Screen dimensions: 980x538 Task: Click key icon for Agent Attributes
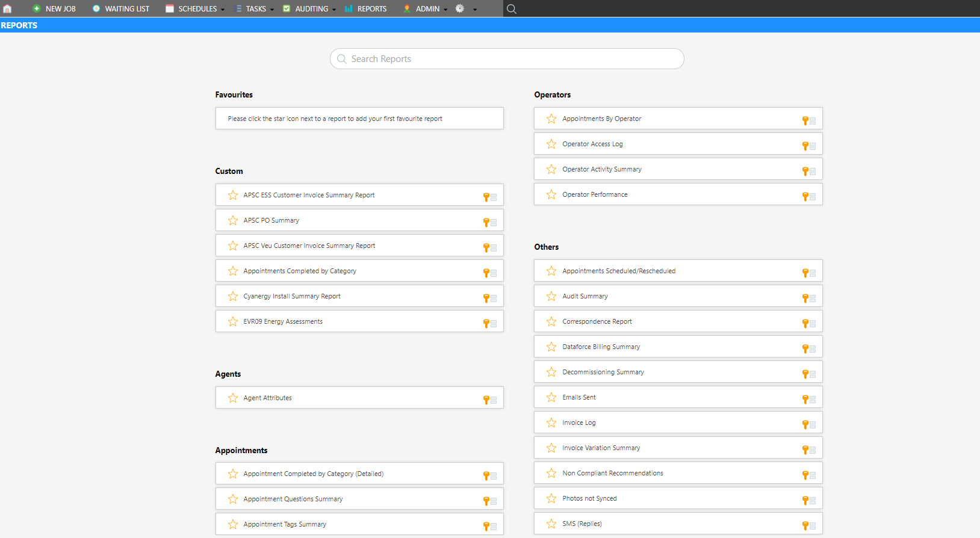[486, 400]
